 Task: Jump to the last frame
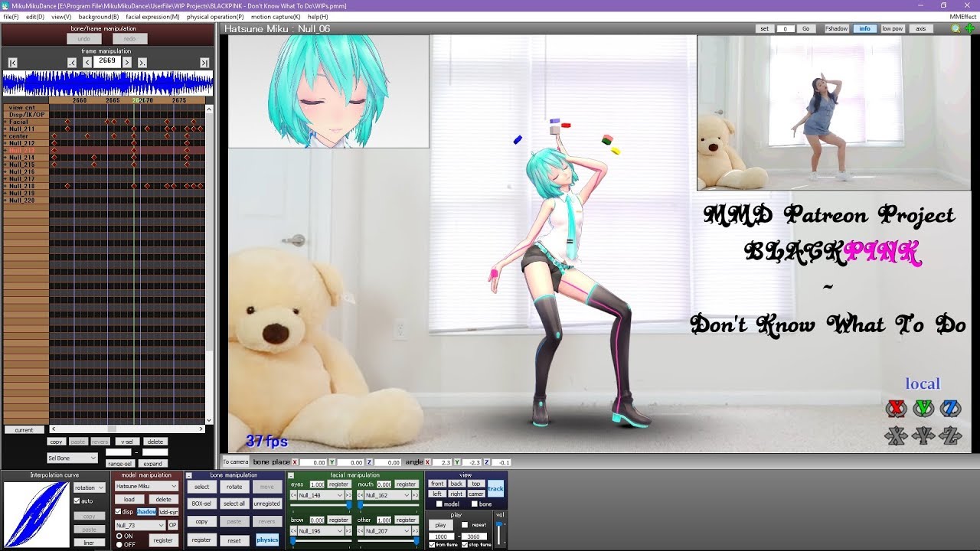(204, 63)
